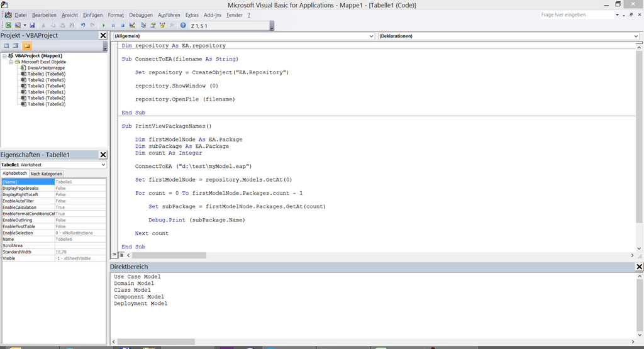This screenshot has width=644, height=349.
Task: Pause execution with the Break icon
Action: 113,25
